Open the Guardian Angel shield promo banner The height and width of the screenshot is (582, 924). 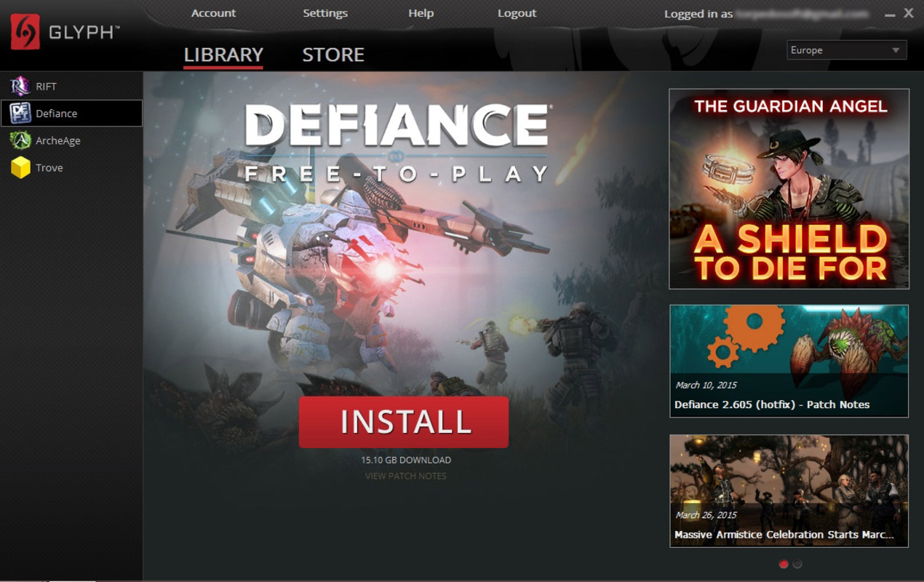pyautogui.click(x=789, y=189)
